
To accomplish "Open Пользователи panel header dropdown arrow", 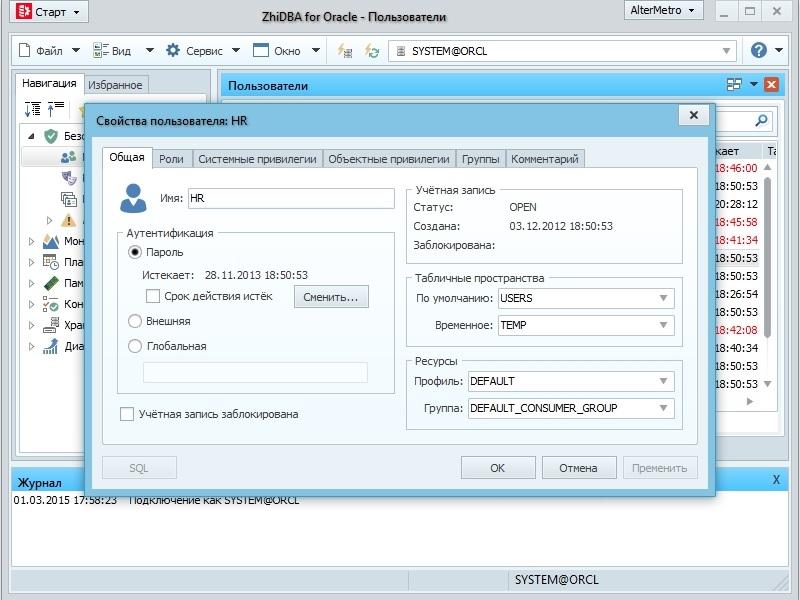I will click(x=754, y=84).
